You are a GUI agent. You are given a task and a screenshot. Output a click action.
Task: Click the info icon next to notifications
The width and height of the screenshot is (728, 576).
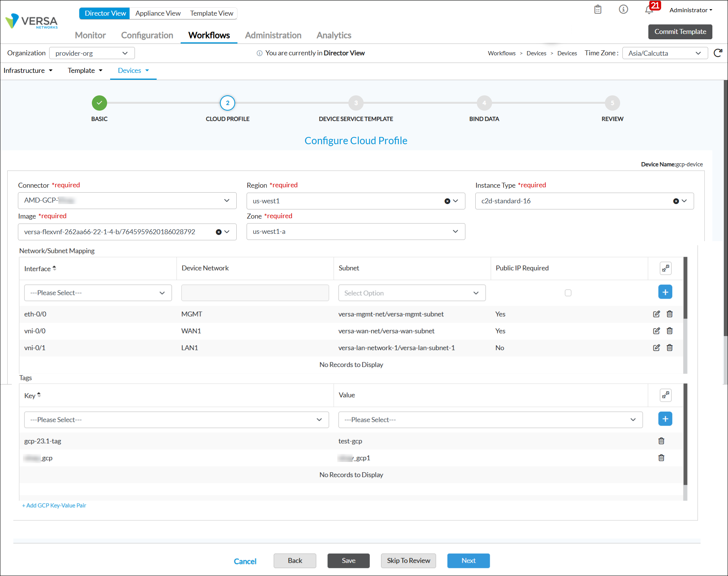(x=623, y=10)
